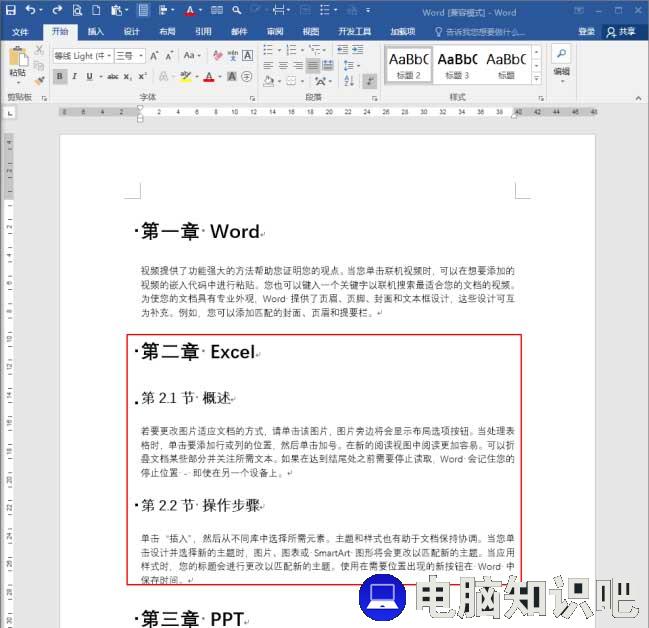Toggle show/hide paragraph marks
The height and width of the screenshot is (628, 649).
coord(370,81)
